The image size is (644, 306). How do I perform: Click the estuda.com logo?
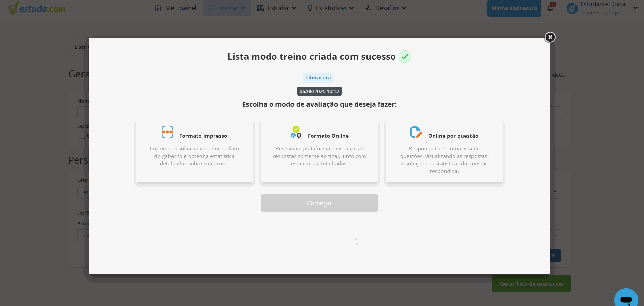(37, 8)
